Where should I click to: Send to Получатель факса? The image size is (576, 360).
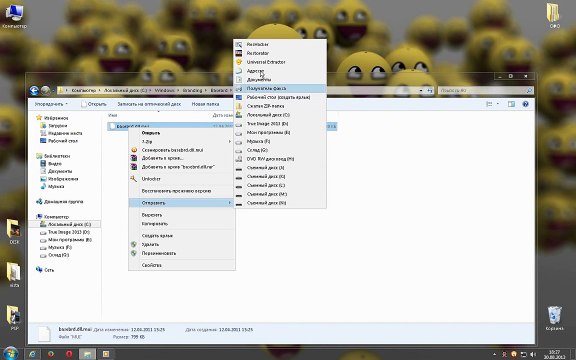[x=280, y=88]
